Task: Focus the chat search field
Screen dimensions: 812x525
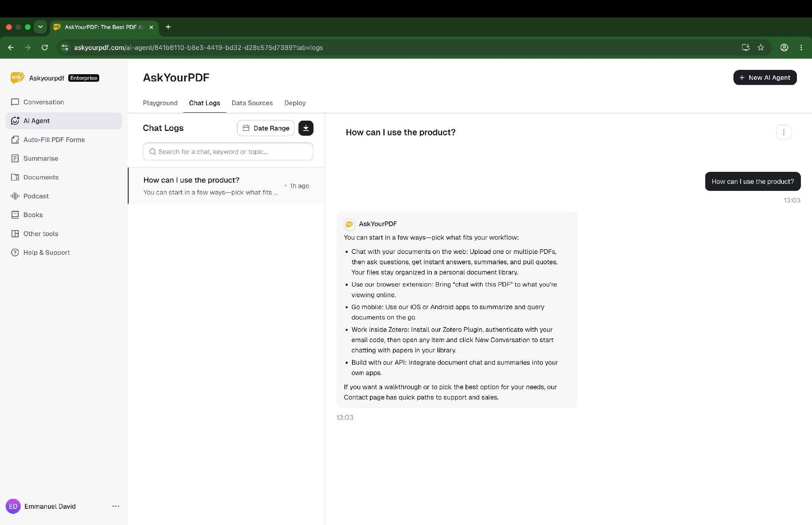Action: 228,152
